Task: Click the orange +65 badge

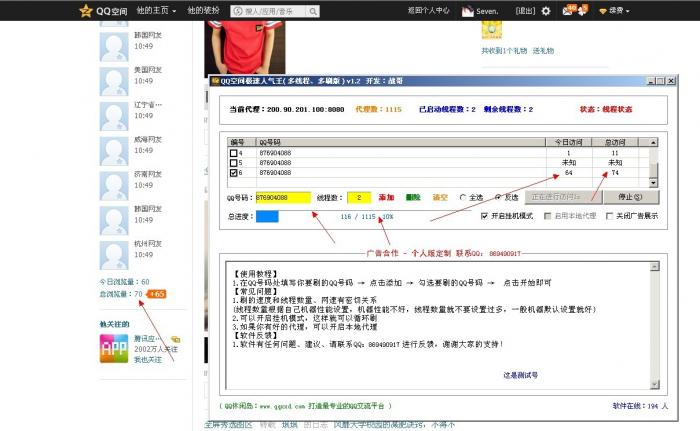Action: coord(157,294)
